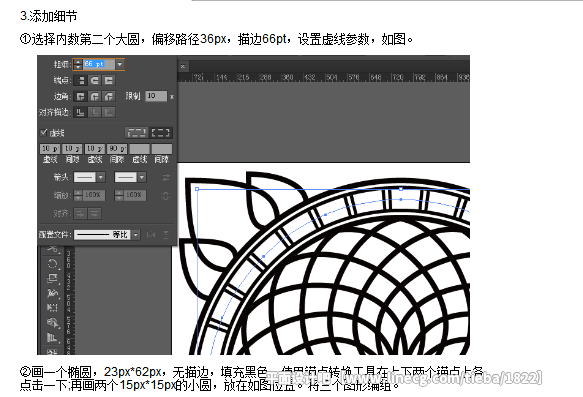Select the butt cap icon

(x=81, y=80)
